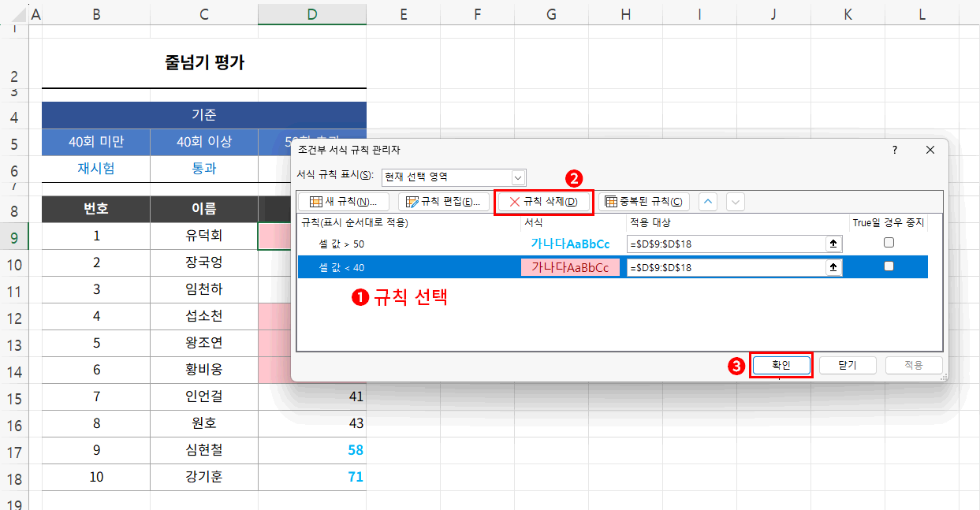Click the blue format preview of 셀 값 > 50
This screenshot has height=510, width=980.
570,244
